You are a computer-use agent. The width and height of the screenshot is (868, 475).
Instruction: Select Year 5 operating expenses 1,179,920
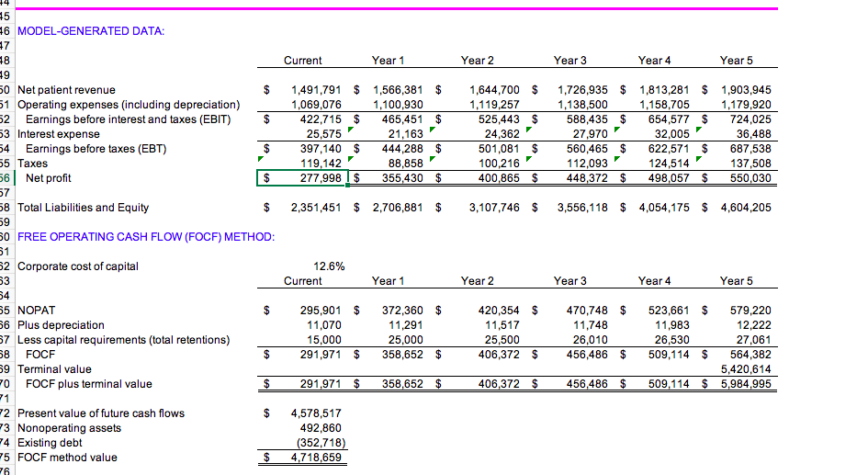coord(746,105)
